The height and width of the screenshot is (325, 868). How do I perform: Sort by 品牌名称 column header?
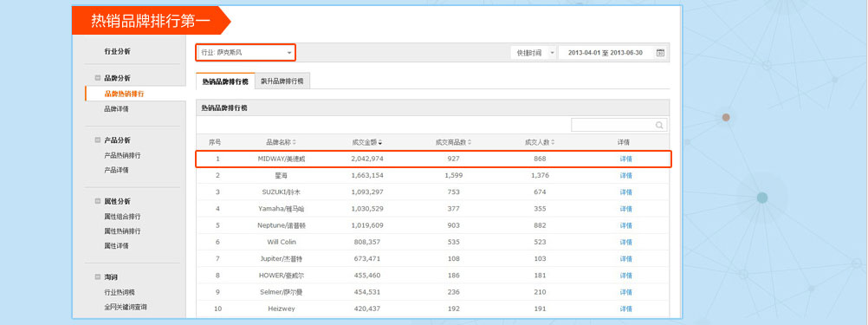(282, 142)
